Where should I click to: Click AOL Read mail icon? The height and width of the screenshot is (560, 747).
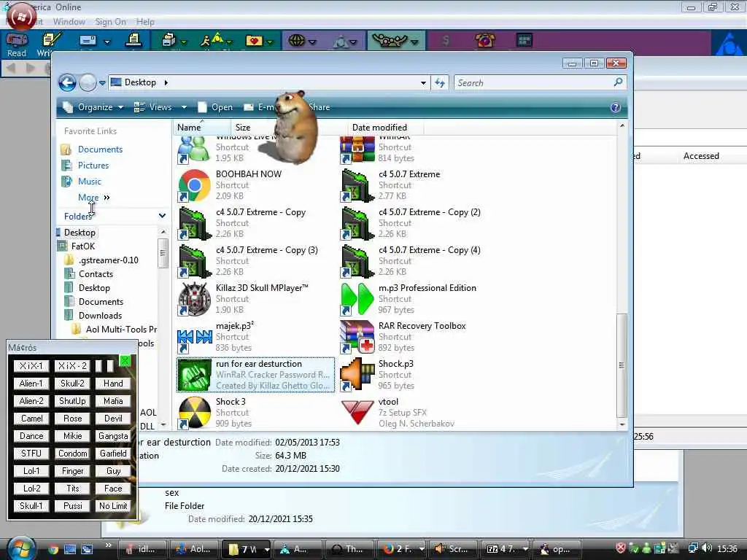16,40
